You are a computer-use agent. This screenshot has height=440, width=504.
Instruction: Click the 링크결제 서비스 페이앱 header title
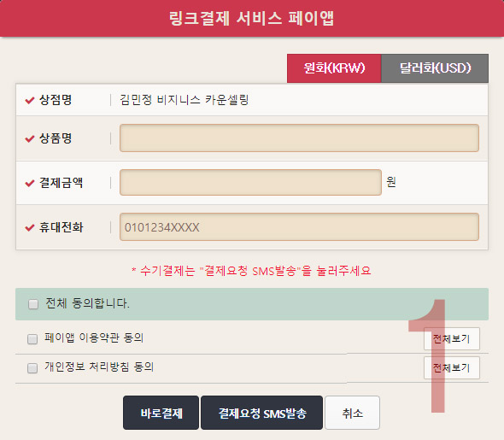pyautogui.click(x=252, y=18)
